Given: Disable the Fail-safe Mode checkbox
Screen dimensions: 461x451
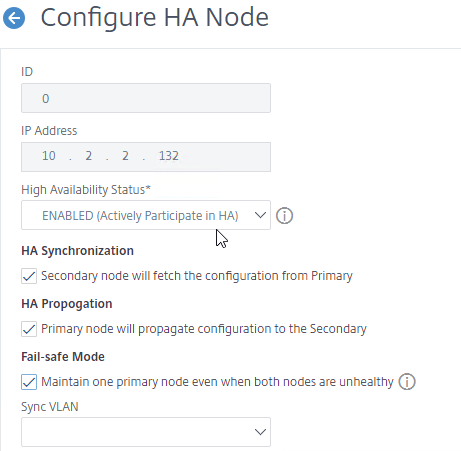Looking at the screenshot, I should pyautogui.click(x=29, y=382).
